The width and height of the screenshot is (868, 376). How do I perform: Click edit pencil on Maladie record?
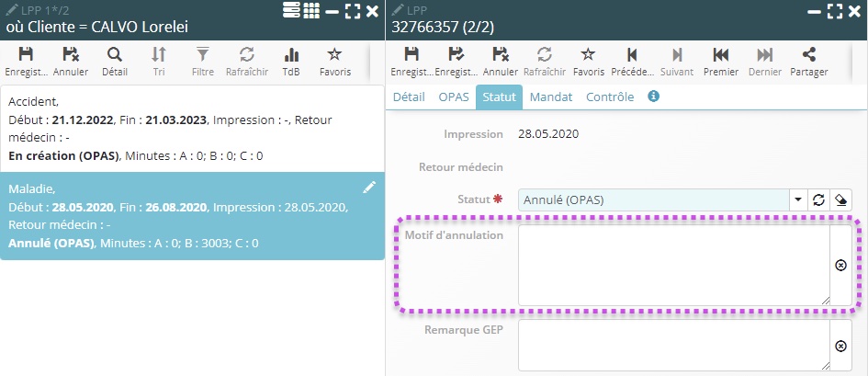coord(369,188)
